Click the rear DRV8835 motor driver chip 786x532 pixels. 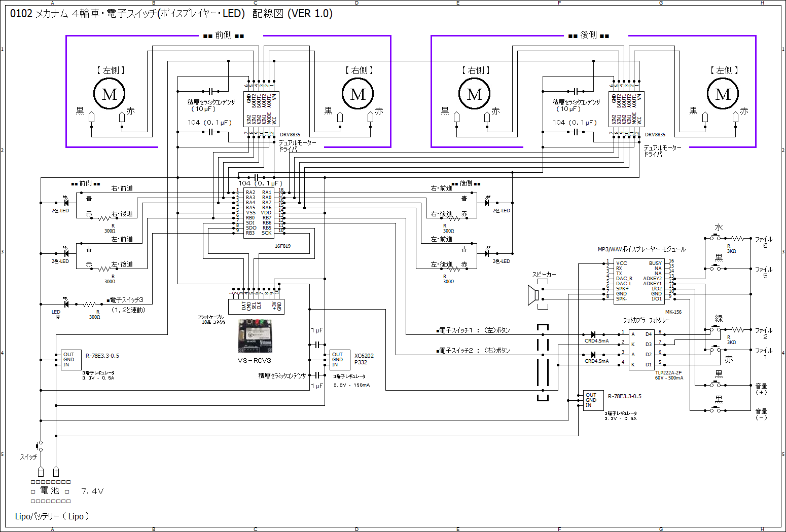point(626,108)
